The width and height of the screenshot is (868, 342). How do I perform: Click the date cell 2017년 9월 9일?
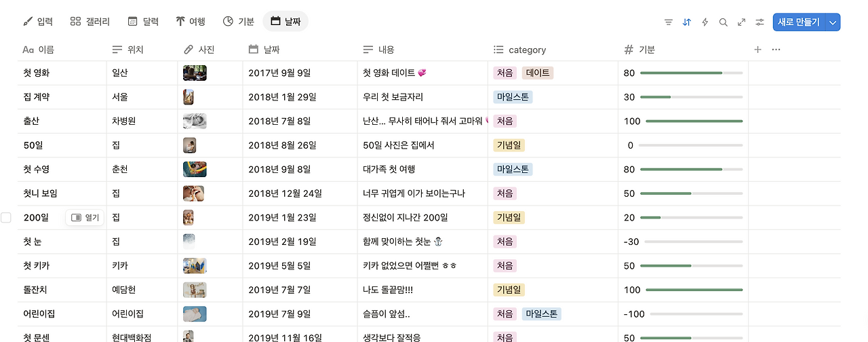point(300,73)
